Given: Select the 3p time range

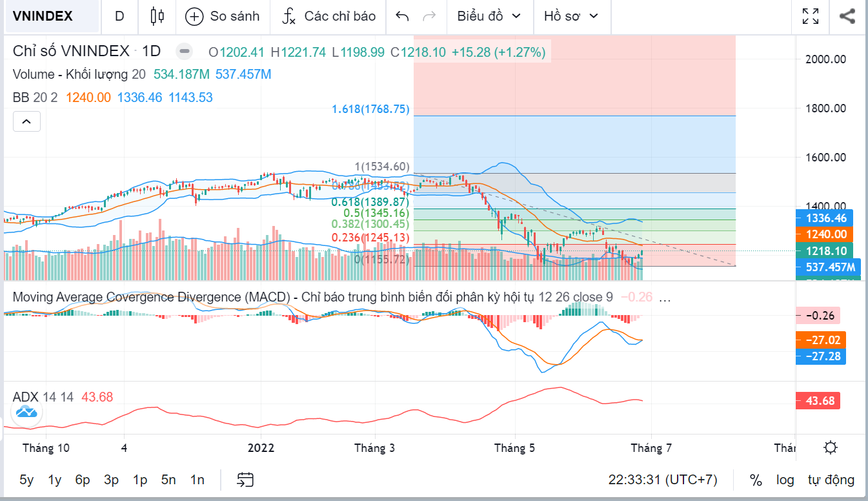Looking at the screenshot, I should click(x=111, y=480).
